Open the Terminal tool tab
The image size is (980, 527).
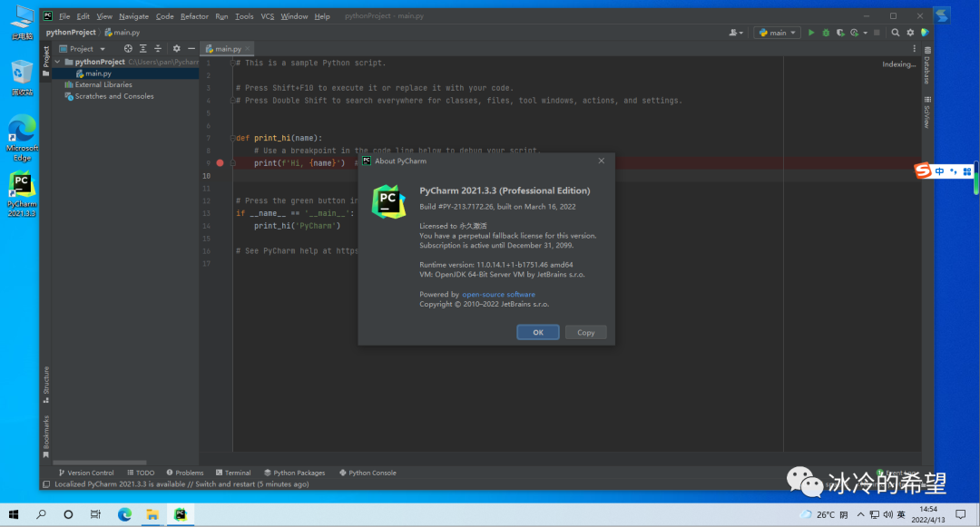pos(233,473)
